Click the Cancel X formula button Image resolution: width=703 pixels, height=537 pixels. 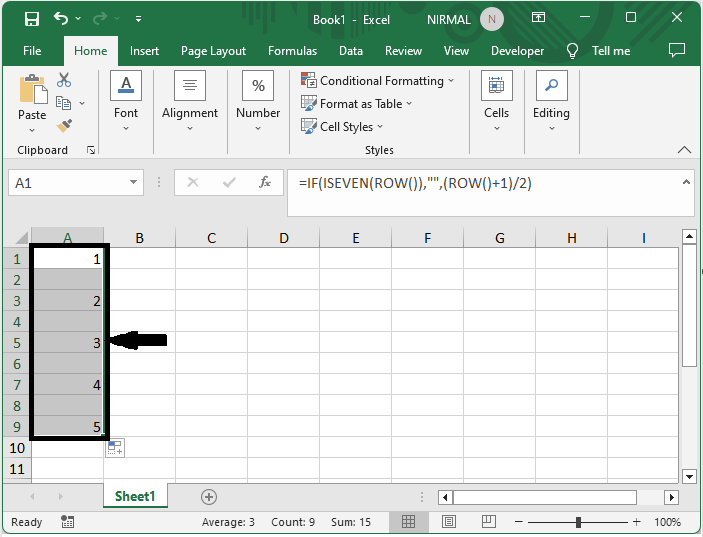coord(193,182)
